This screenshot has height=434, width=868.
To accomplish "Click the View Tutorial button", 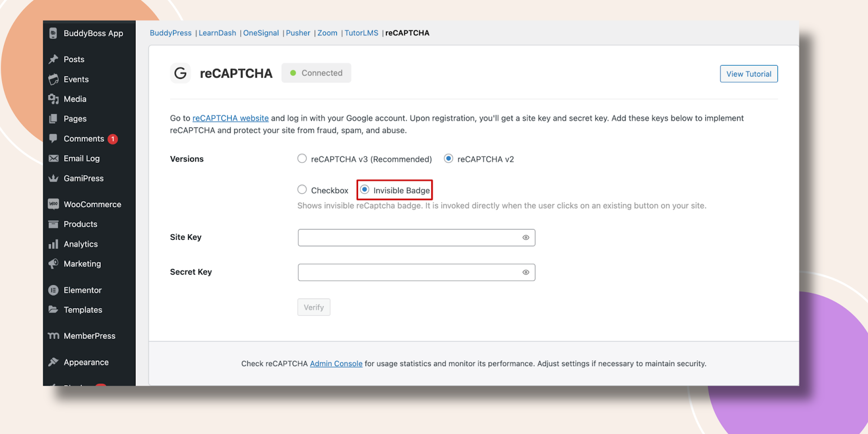I will pyautogui.click(x=749, y=74).
